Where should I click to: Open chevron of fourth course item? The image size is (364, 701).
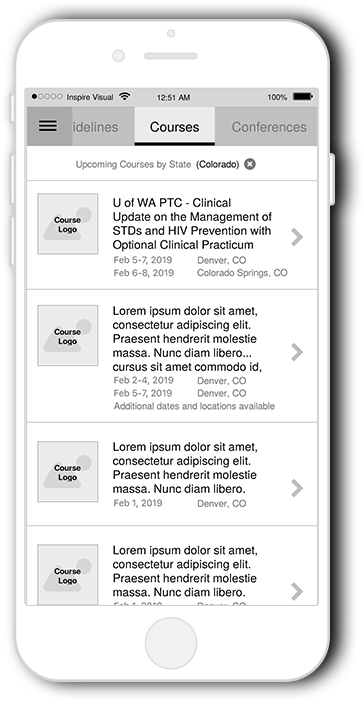297,591
